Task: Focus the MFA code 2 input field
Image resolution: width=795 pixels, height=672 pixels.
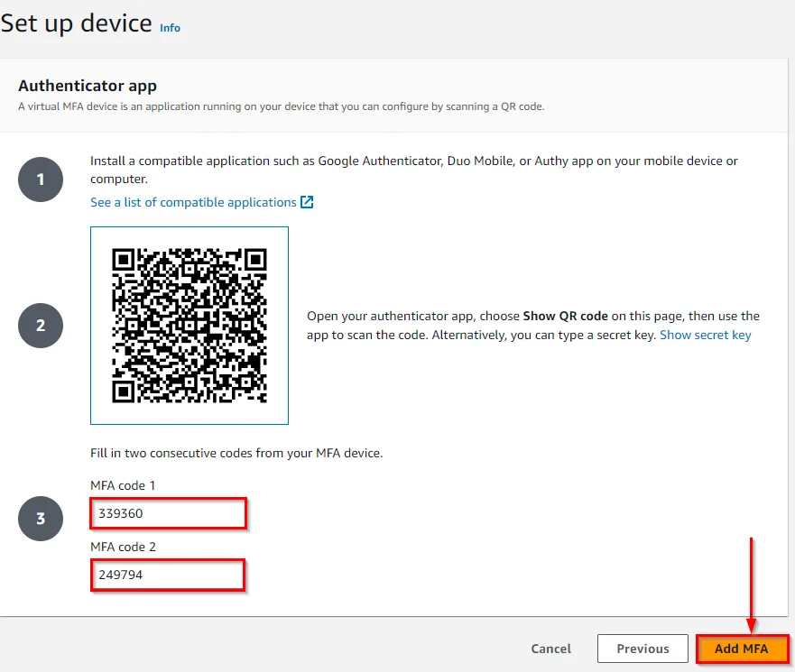Action: click(168, 575)
